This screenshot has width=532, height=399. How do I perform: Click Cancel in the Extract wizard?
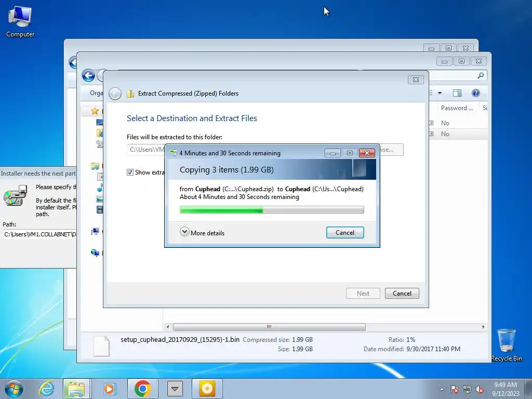402,294
